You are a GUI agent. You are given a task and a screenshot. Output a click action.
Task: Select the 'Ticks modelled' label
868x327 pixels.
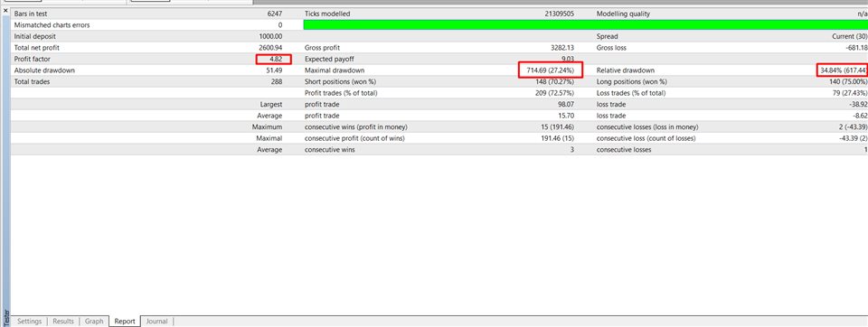pos(327,14)
